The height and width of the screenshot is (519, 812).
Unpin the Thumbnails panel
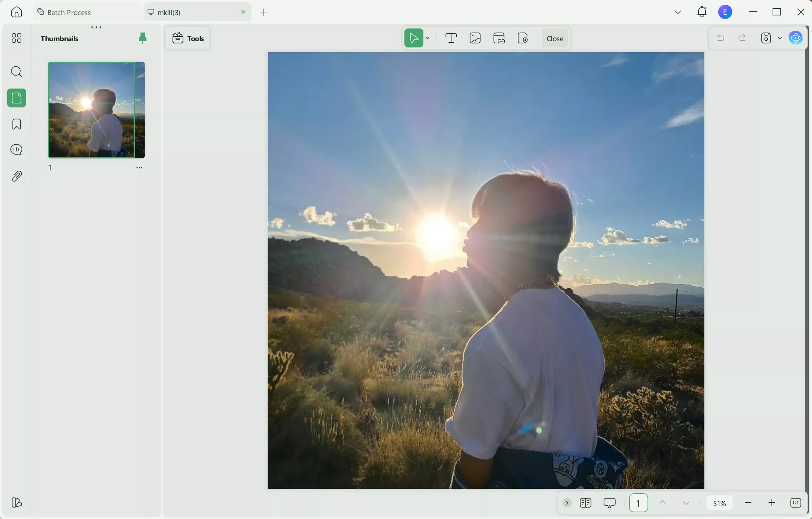(142, 38)
